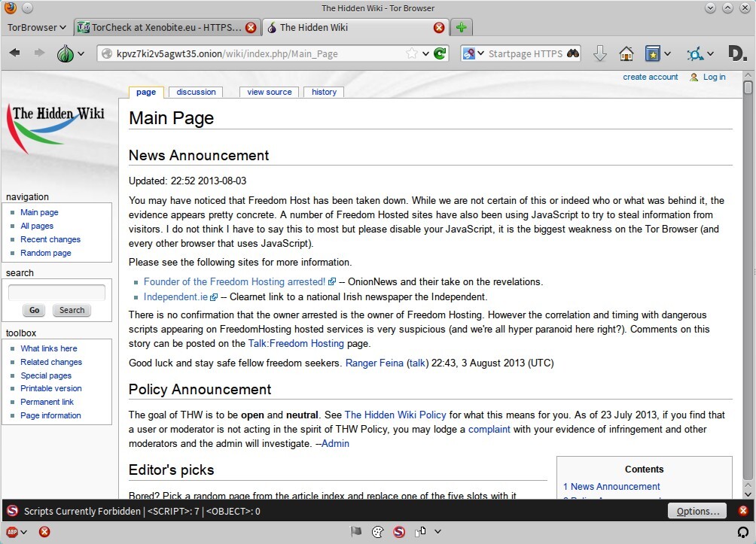
Task: Open a new tab with the plus button
Action: (462, 27)
